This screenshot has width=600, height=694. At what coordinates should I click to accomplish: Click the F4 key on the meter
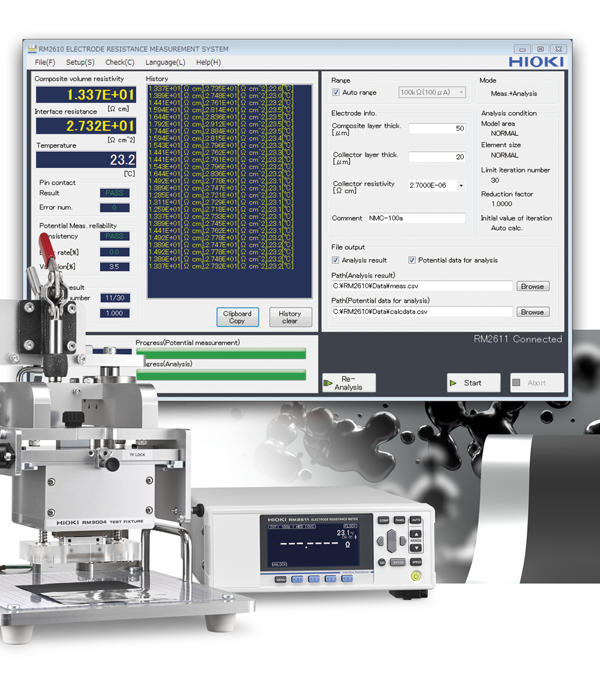pyautogui.click(x=347, y=578)
